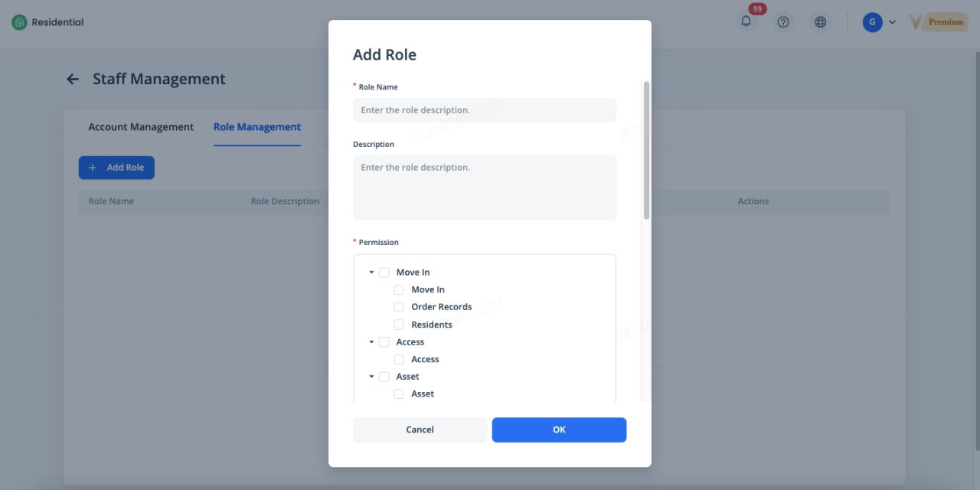The height and width of the screenshot is (490, 980).
Task: Click the globe language icon
Action: pos(820,22)
